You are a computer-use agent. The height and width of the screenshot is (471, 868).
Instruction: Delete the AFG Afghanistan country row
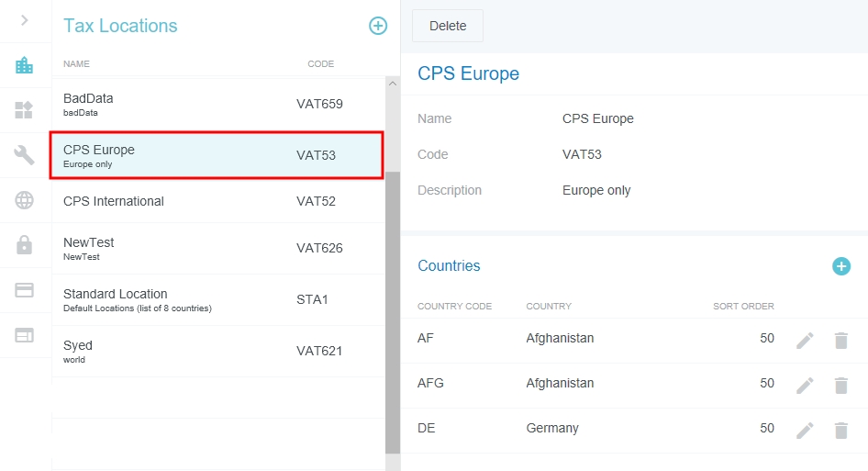(x=840, y=386)
